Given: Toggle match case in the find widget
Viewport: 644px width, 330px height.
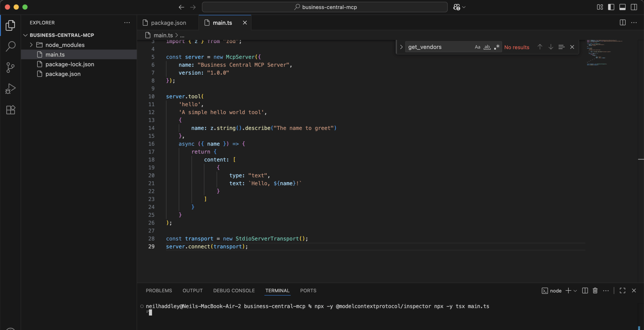Looking at the screenshot, I should coord(477,47).
